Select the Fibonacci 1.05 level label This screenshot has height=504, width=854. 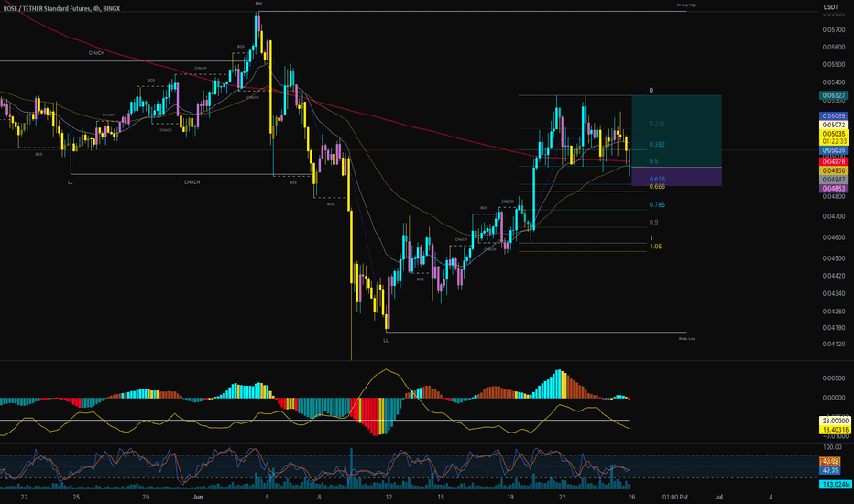[x=656, y=247]
